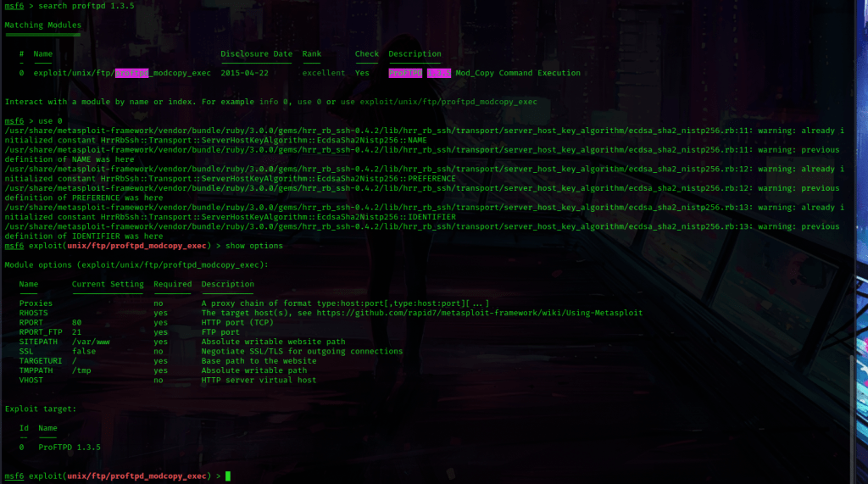Click the 'Current Setting' column header
Image resolution: width=868 pixels, height=484 pixels.
pyautogui.click(x=108, y=284)
